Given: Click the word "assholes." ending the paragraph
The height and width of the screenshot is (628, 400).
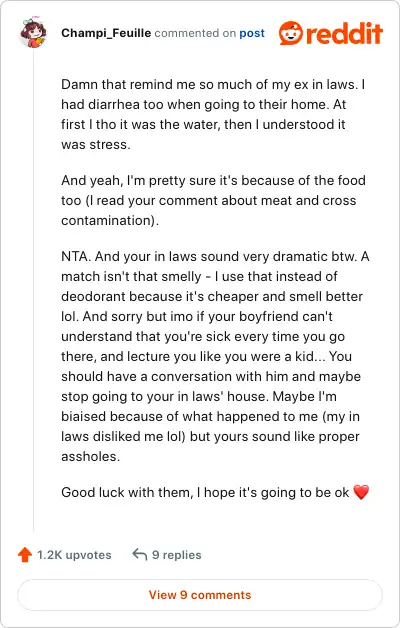Looking at the screenshot, I should pos(90,456).
